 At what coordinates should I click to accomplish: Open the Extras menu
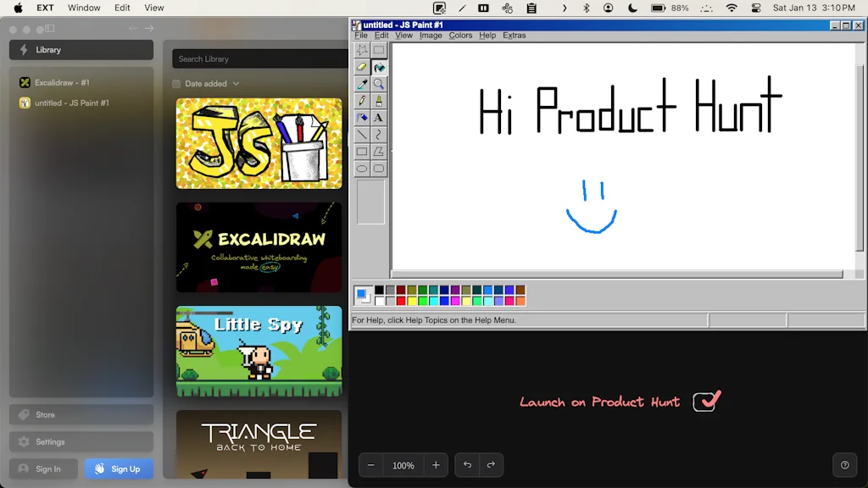(x=514, y=36)
